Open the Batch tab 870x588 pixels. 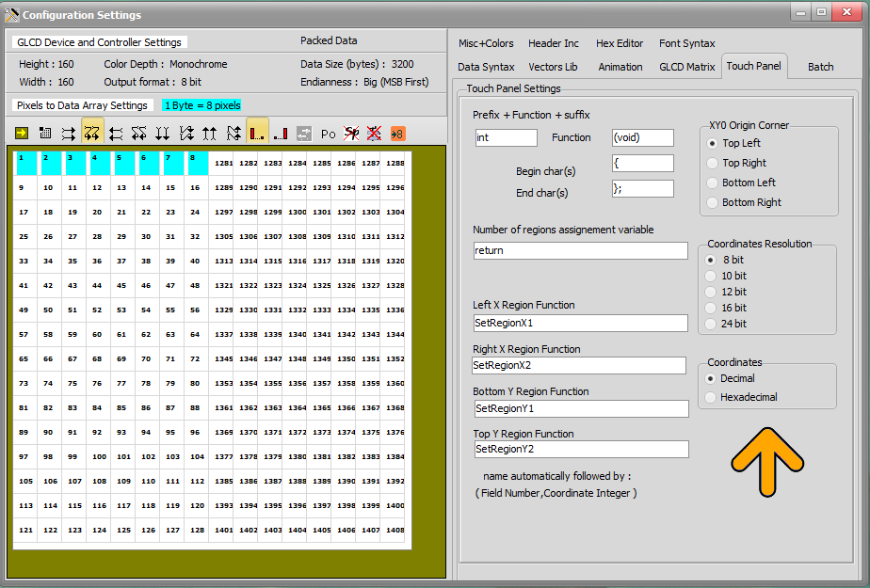point(820,67)
